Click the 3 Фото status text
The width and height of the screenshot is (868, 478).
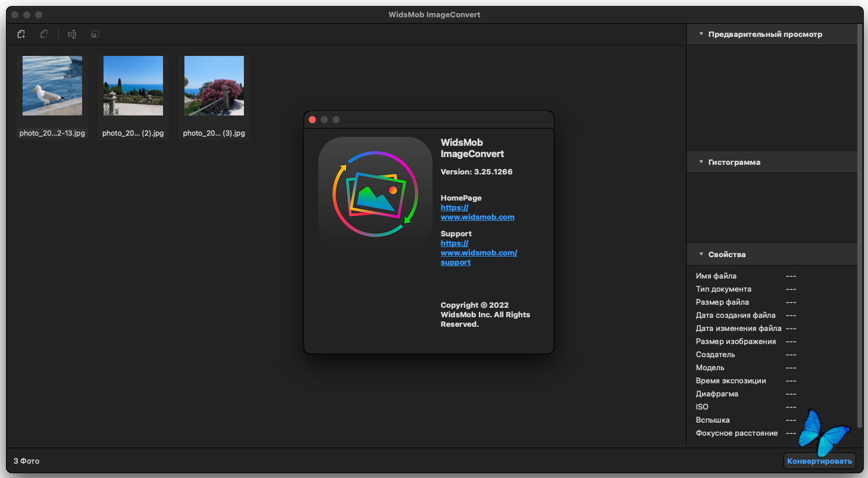(x=27, y=461)
